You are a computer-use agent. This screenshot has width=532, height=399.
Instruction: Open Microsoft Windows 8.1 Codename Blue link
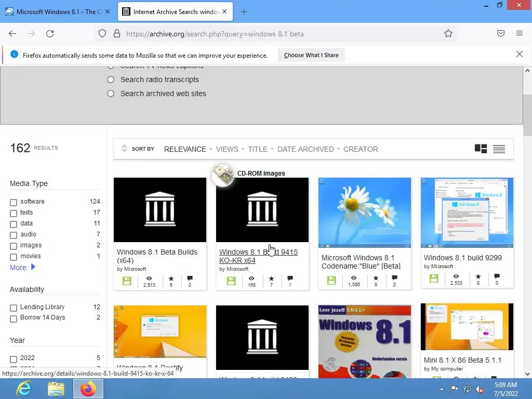tap(361, 262)
